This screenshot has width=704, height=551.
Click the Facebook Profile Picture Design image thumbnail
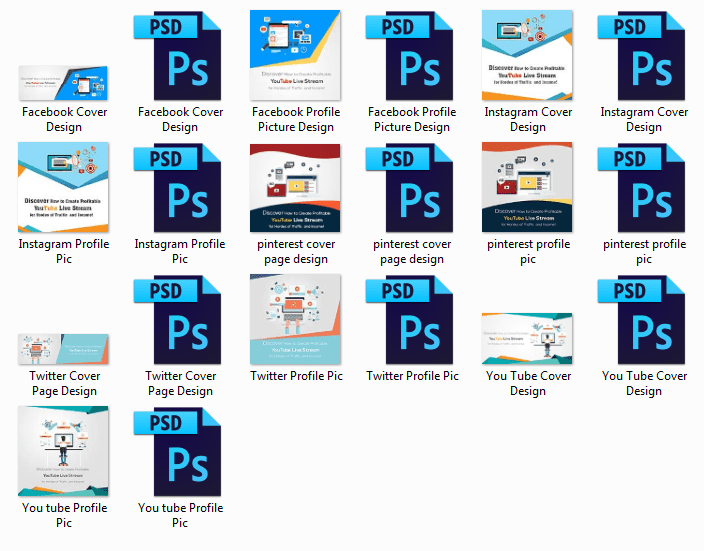tap(296, 56)
